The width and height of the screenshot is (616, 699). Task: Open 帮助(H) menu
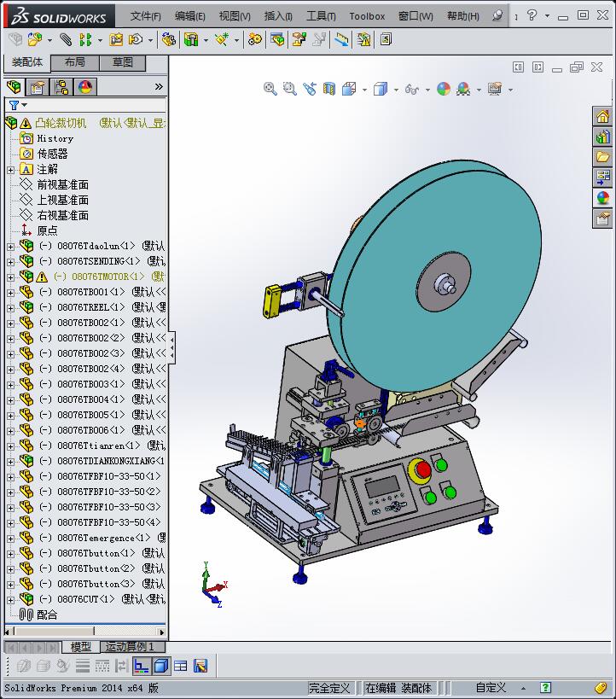click(463, 16)
